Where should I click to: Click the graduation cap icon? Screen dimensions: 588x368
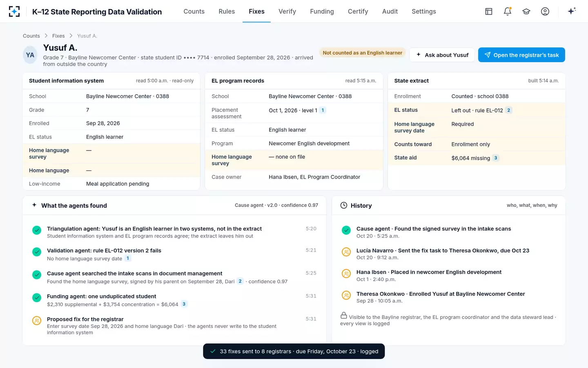(526, 11)
